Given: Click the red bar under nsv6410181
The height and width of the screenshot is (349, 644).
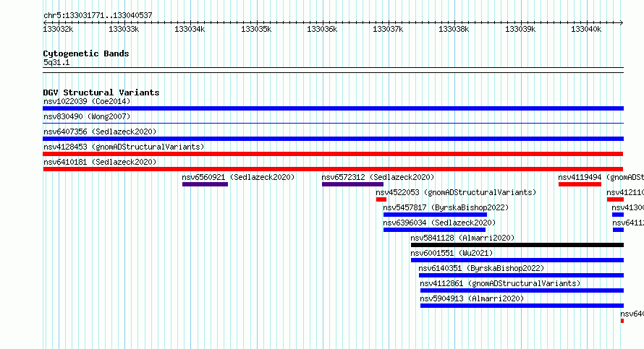Looking at the screenshot, I should (x=333, y=169).
